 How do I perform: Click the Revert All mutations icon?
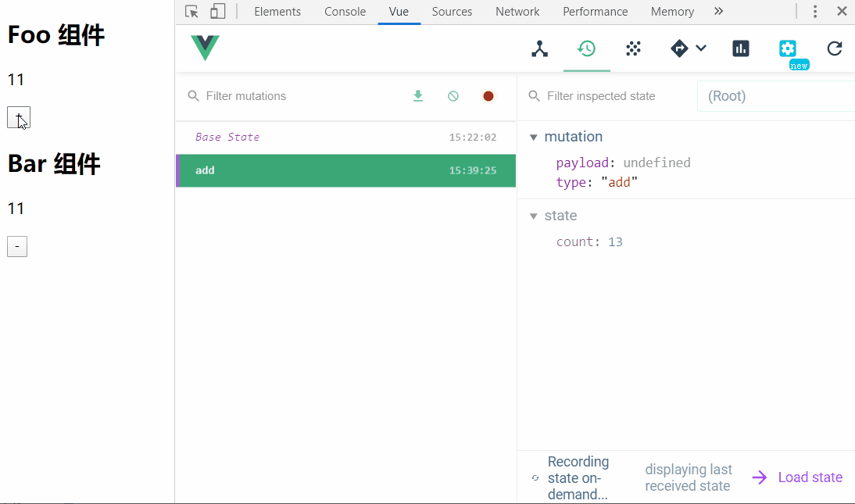(x=453, y=96)
